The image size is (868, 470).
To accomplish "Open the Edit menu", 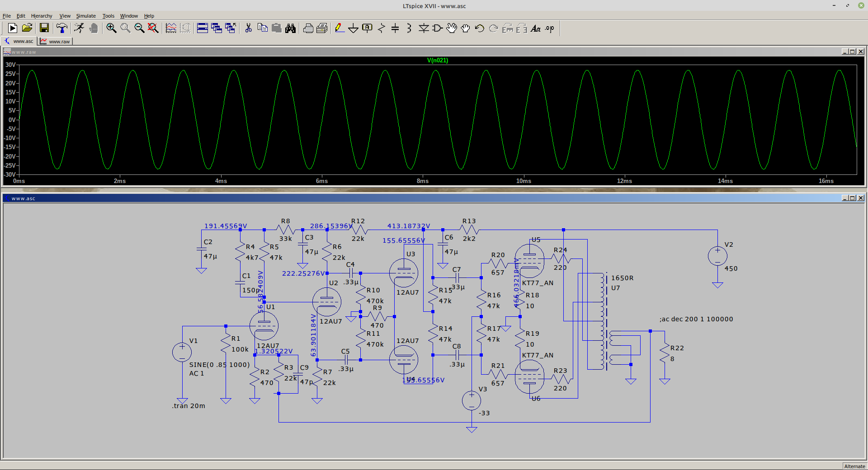I will [21, 16].
